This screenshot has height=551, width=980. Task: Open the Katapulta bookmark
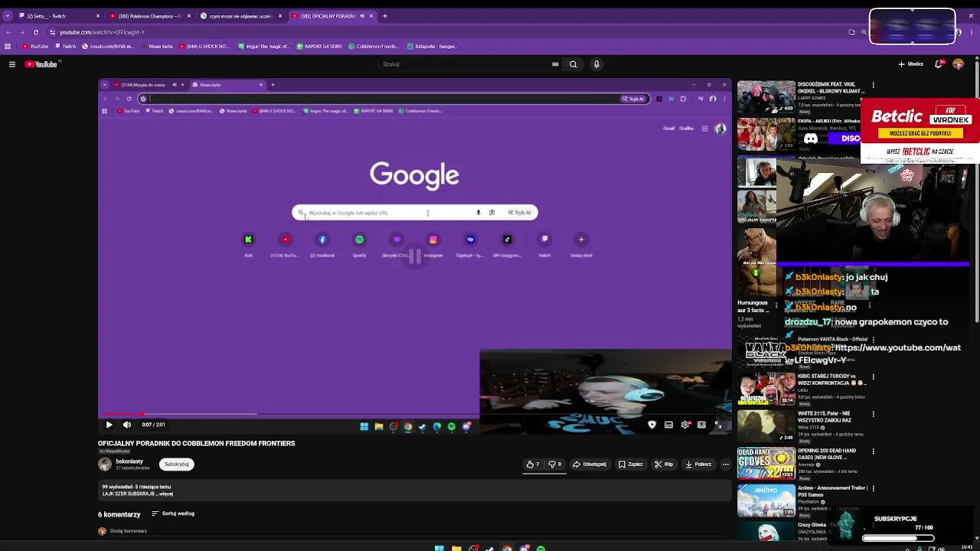[432, 47]
